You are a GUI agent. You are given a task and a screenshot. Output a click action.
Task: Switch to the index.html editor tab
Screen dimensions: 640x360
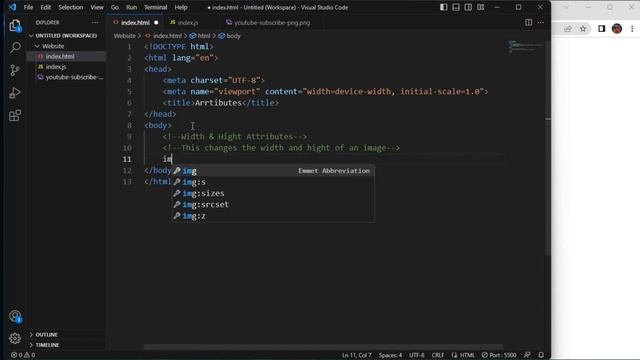pos(135,22)
